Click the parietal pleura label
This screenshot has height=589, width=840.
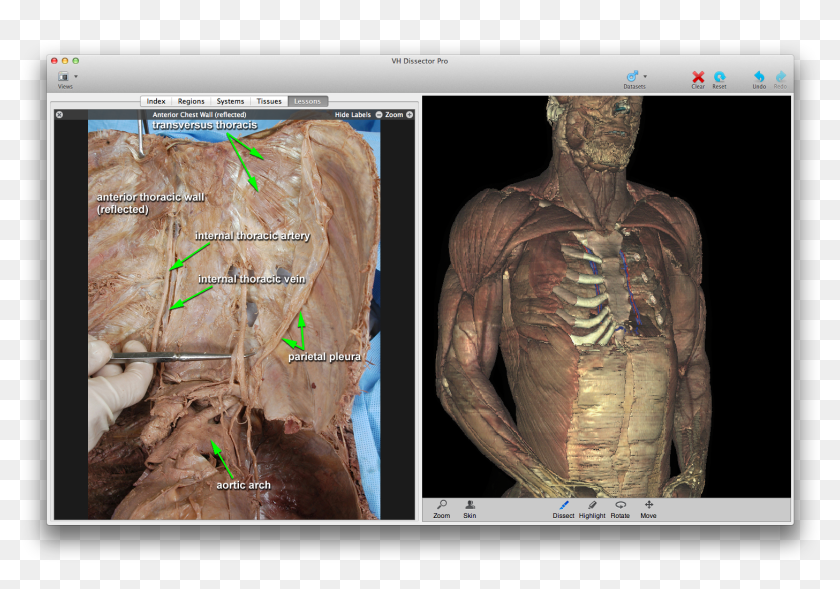324,357
